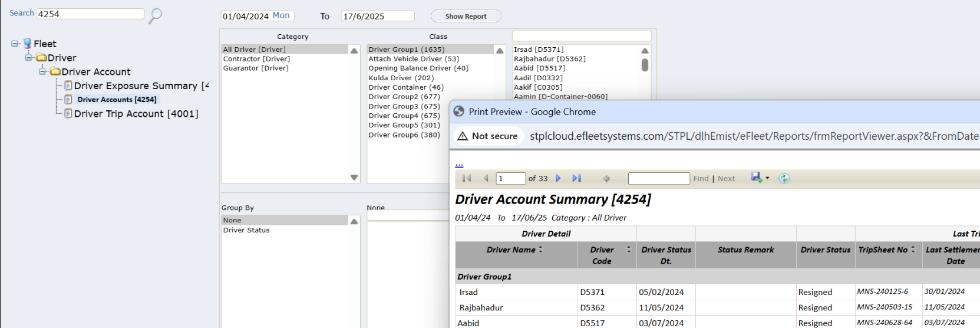Collapse the Driver Account folder
The image size is (980, 328).
pyautogui.click(x=42, y=72)
